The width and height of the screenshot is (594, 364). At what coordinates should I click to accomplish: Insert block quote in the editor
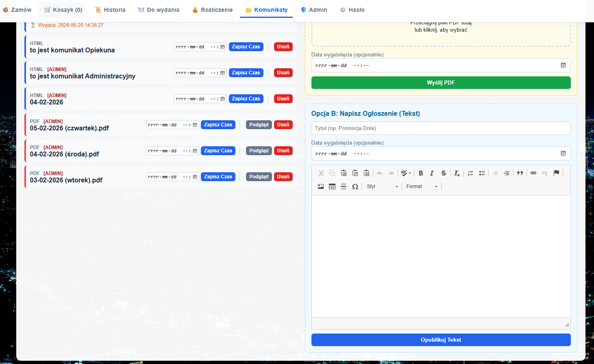tap(520, 173)
